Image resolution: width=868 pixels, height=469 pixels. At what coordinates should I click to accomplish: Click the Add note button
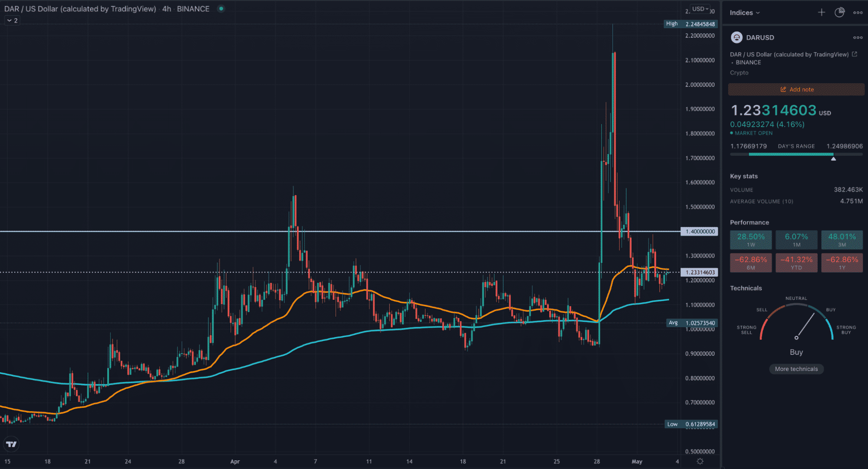[796, 89]
